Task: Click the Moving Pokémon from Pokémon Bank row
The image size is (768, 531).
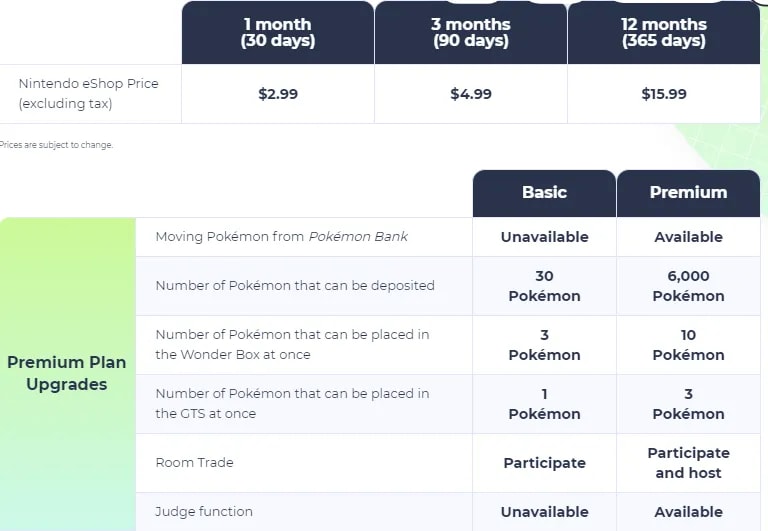Action: pos(281,237)
